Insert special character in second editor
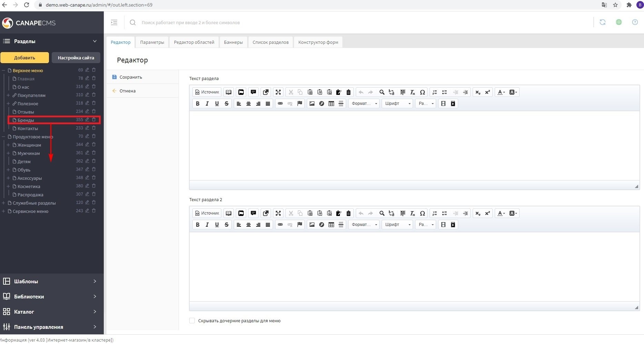This screenshot has width=644, height=344. pyautogui.click(x=422, y=213)
